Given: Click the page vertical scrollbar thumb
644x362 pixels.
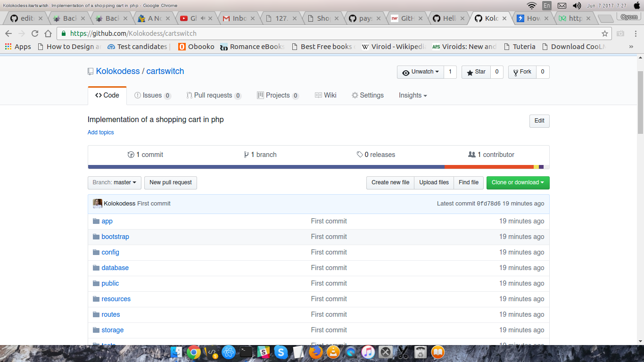Looking at the screenshot, I should pyautogui.click(x=640, y=102).
